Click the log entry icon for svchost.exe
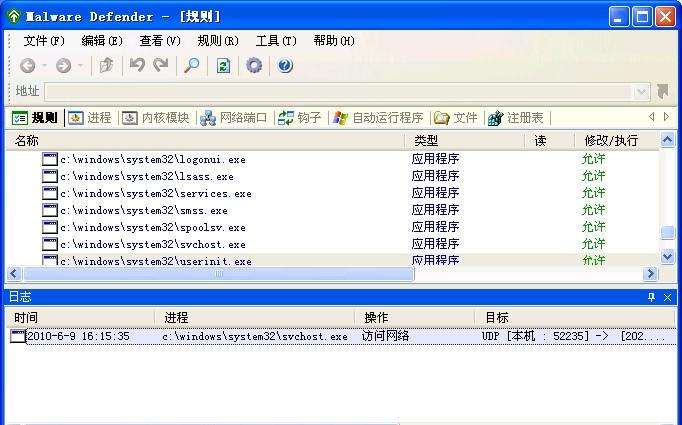This screenshot has width=682, height=425. coord(18,336)
